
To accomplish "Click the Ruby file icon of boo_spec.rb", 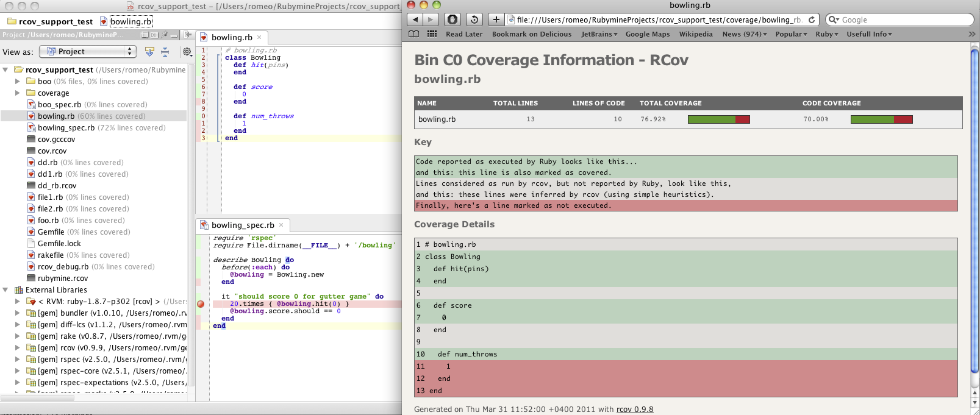I will tap(31, 104).
